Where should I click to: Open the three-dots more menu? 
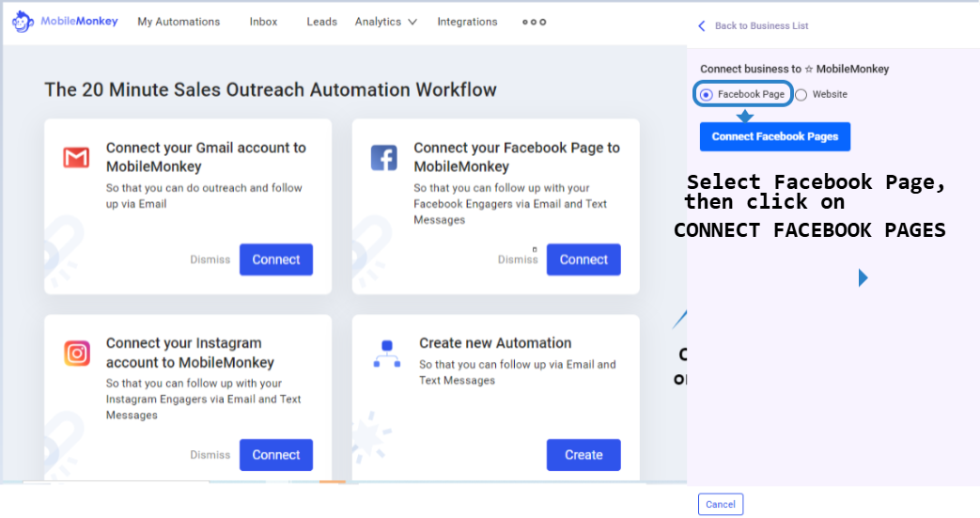click(535, 22)
